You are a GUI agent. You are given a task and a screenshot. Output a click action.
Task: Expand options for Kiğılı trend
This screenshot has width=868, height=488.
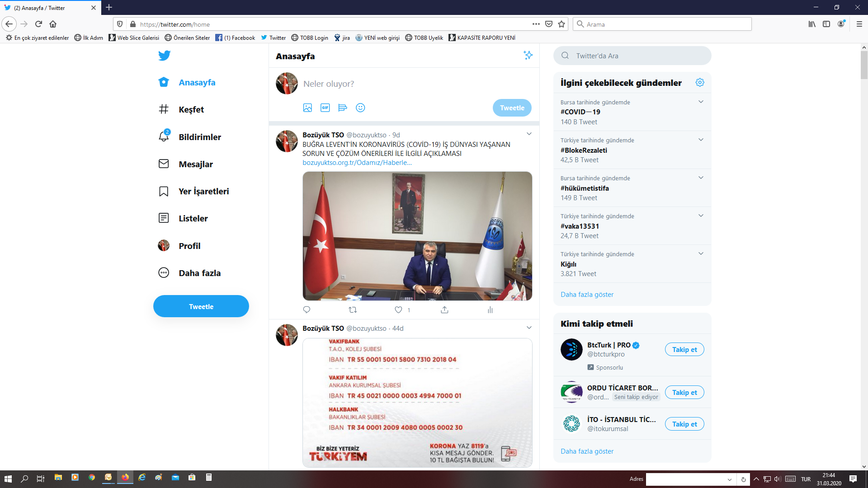coord(701,253)
